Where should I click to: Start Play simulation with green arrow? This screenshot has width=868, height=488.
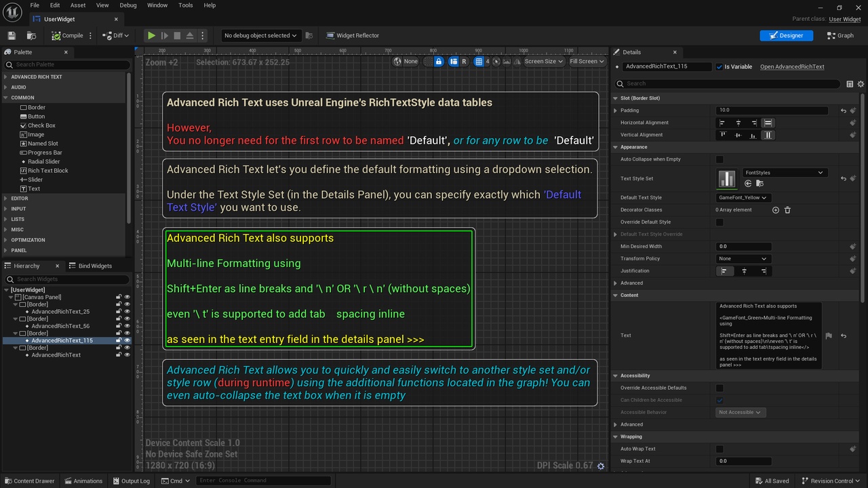tap(151, 35)
